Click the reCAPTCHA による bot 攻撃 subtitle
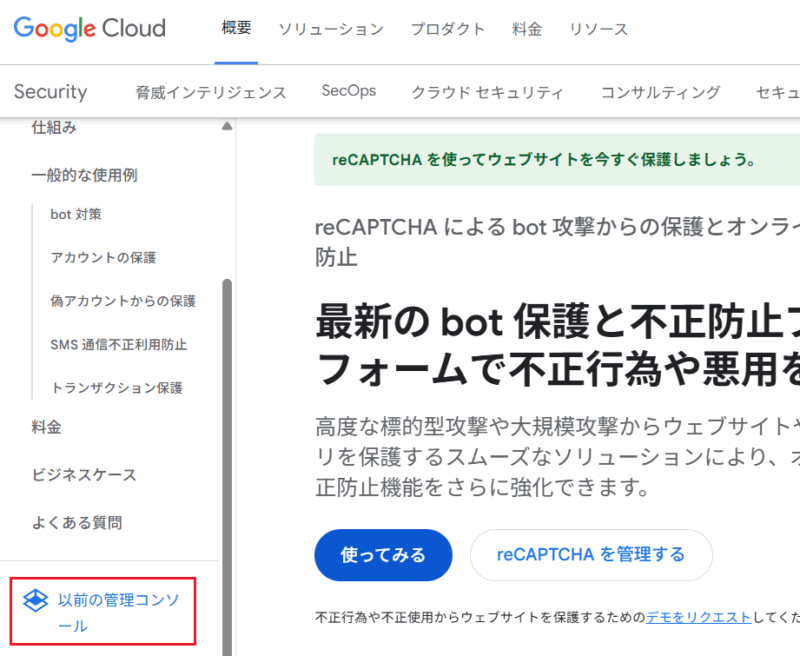 click(x=557, y=242)
